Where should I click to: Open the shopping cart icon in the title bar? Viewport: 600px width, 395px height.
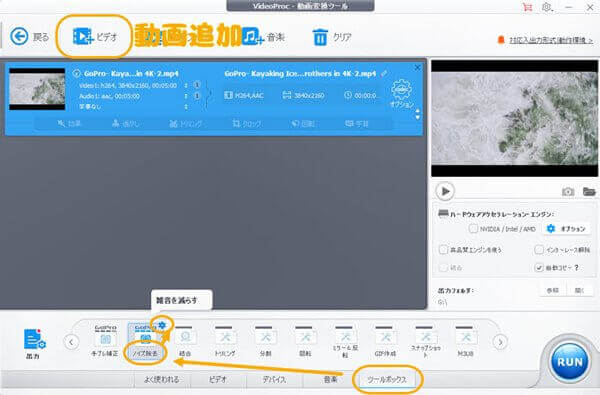point(528,7)
